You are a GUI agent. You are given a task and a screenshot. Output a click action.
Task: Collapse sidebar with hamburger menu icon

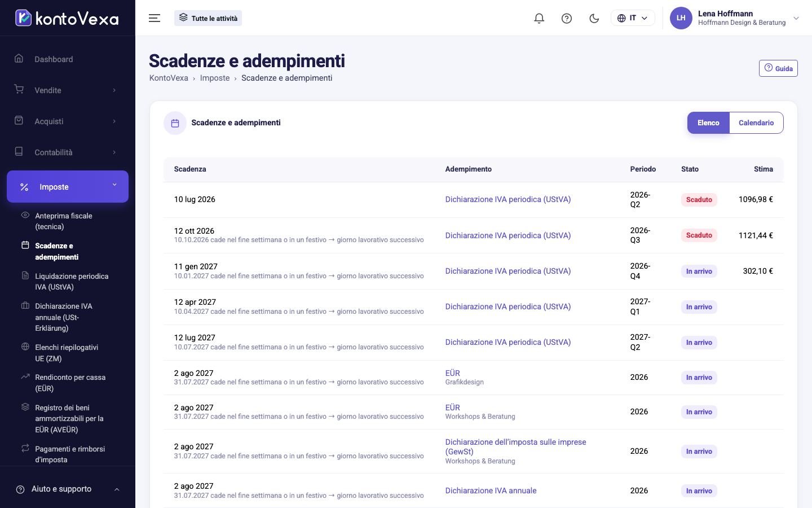coord(155,18)
